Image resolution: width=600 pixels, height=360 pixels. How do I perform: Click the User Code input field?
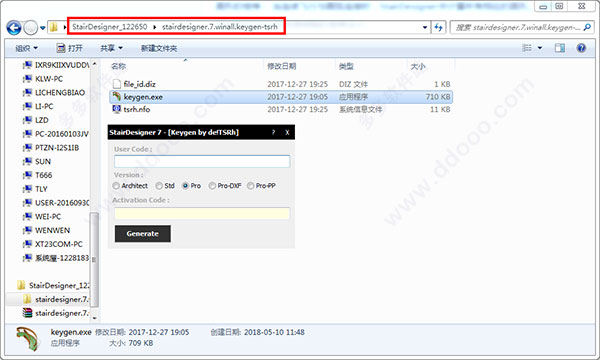[202, 161]
